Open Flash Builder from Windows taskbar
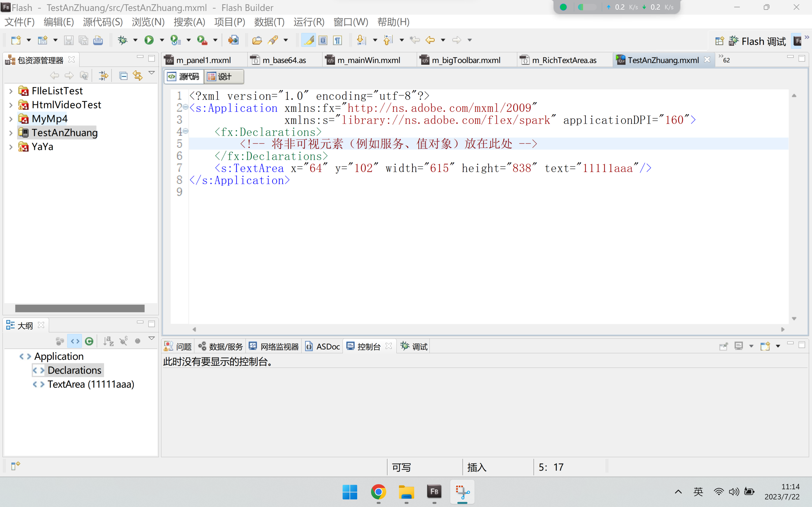 (434, 492)
